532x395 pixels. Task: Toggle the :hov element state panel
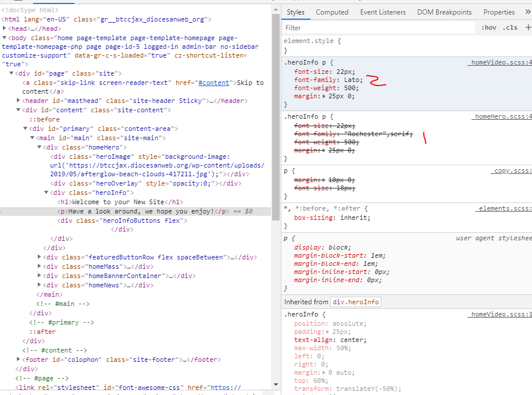tap(488, 27)
